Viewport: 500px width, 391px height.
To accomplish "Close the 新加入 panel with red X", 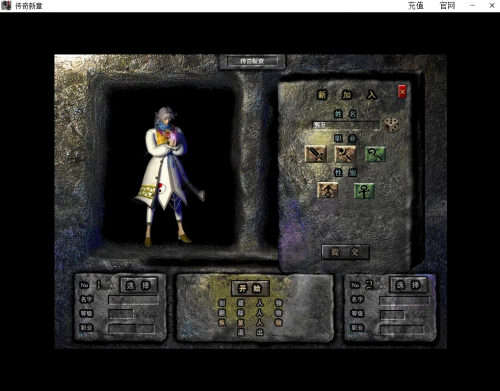I will tap(402, 91).
